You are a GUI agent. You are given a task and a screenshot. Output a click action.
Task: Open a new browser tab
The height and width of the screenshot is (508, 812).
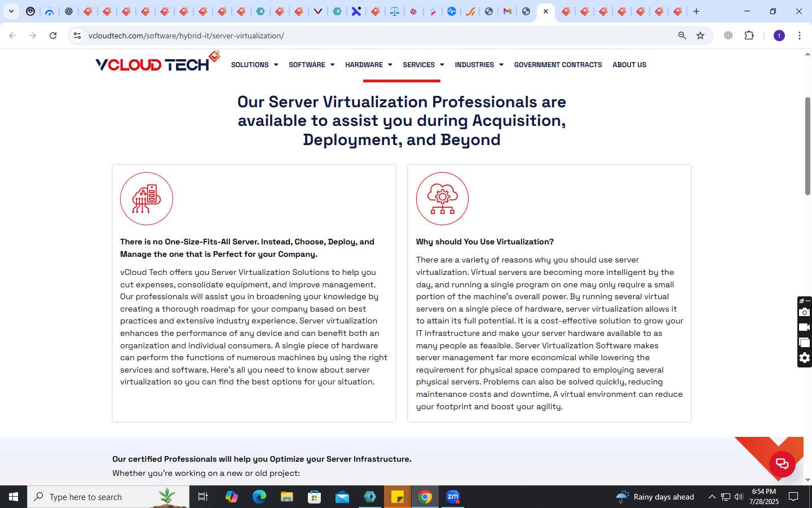click(696, 11)
